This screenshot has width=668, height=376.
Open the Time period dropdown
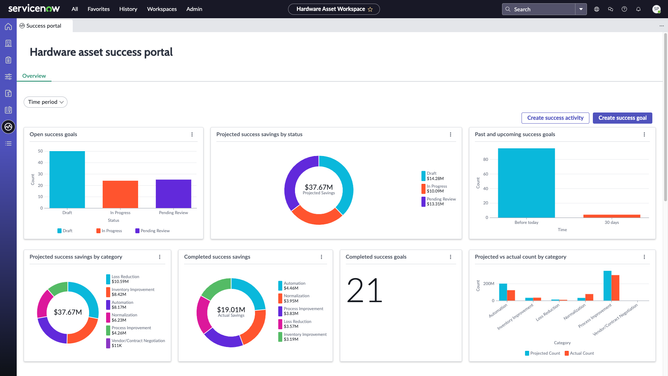pos(46,102)
